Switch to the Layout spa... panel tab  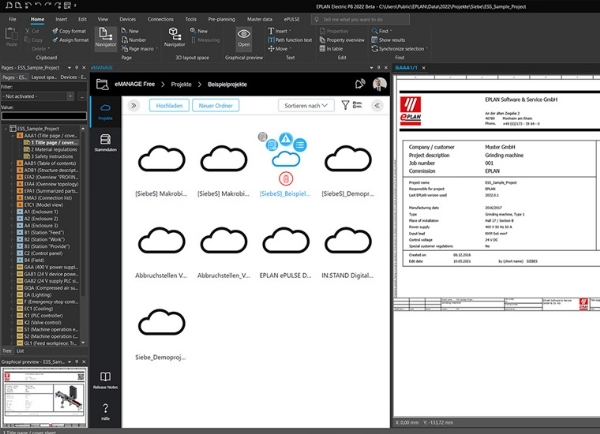[44, 77]
